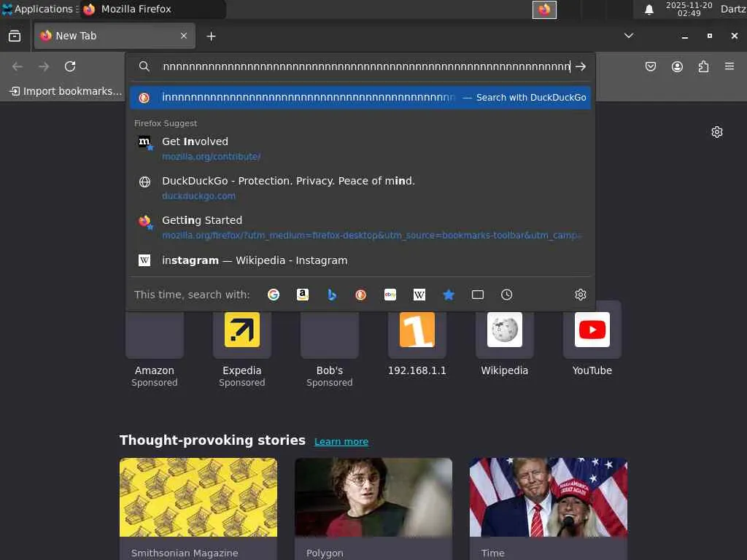Click Learn more link by stories

coord(341,441)
